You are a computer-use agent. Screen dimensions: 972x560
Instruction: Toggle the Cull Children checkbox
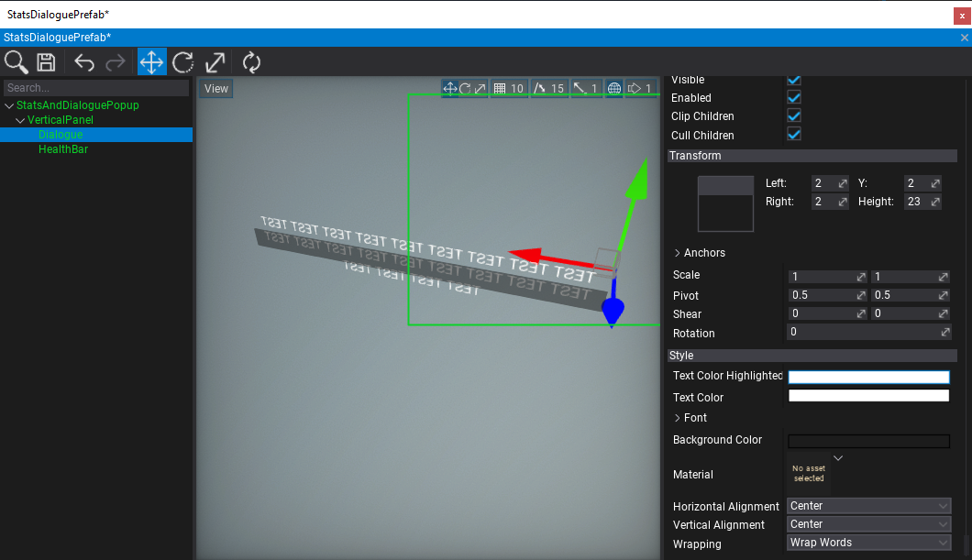click(793, 135)
